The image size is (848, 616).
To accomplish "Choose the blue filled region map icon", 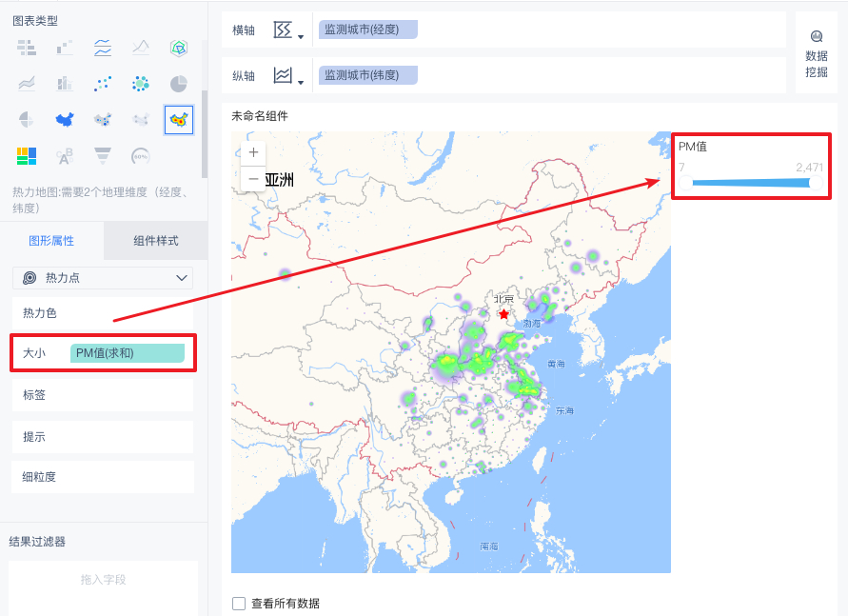I will pyautogui.click(x=65, y=120).
